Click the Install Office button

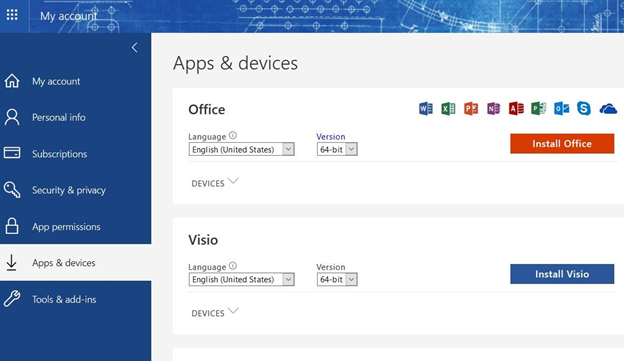562,144
